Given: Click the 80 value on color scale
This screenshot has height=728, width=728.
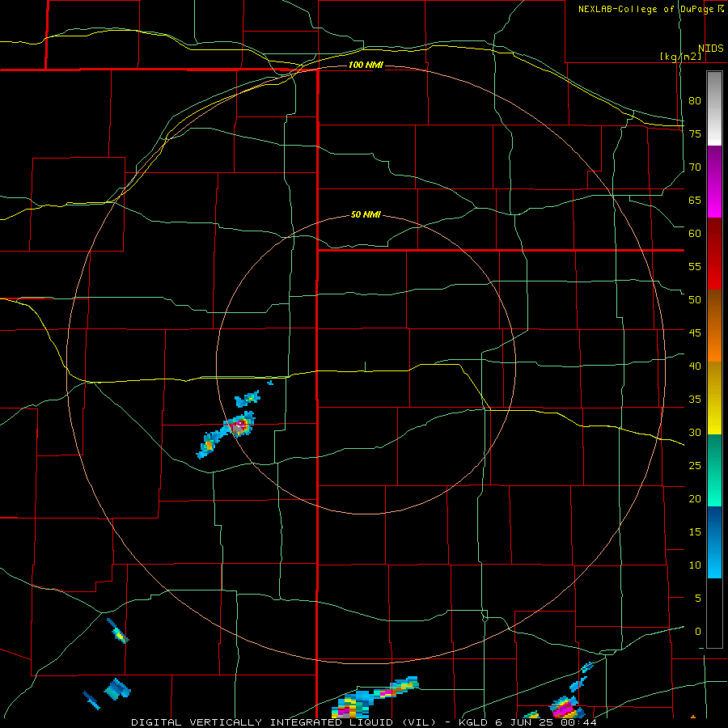Looking at the screenshot, I should 695,101.
